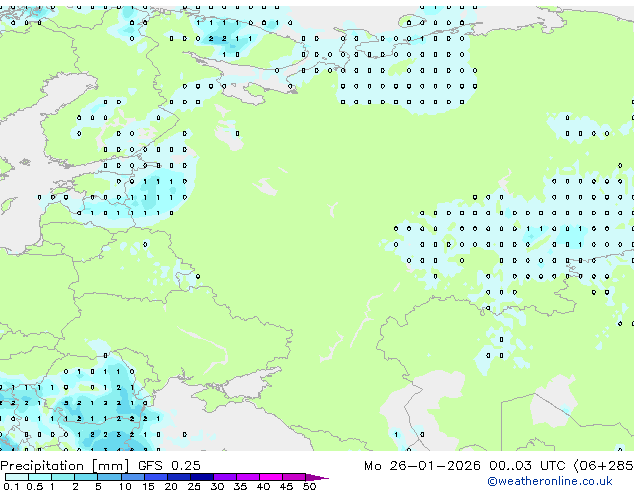Select the 35–40 mm legend swatch

click(x=247, y=477)
